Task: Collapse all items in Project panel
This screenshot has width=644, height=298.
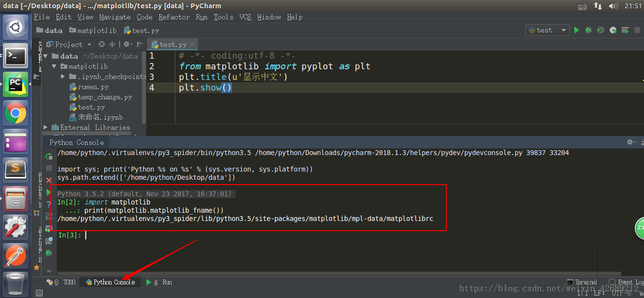Action: [x=112, y=44]
